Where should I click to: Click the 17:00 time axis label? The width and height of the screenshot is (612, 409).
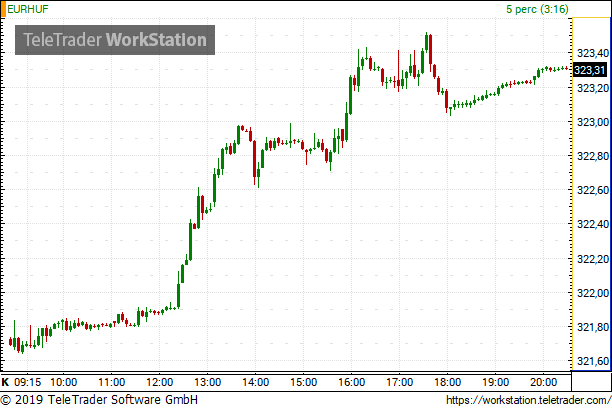click(x=400, y=382)
